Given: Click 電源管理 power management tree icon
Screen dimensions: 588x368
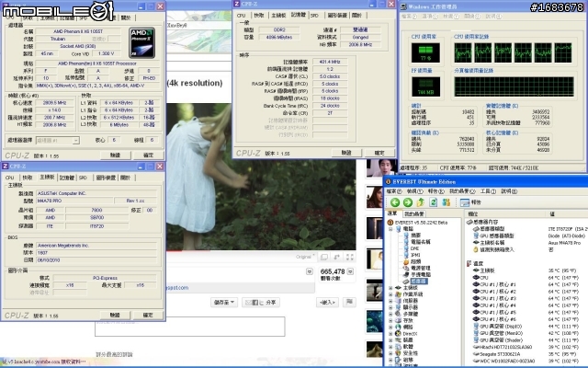Looking at the screenshot, I should point(406,268).
